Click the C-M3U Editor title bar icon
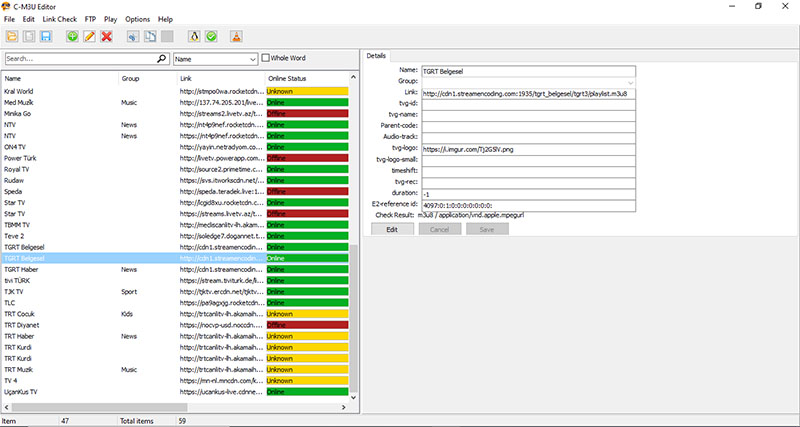800x427 pixels. 6,7
